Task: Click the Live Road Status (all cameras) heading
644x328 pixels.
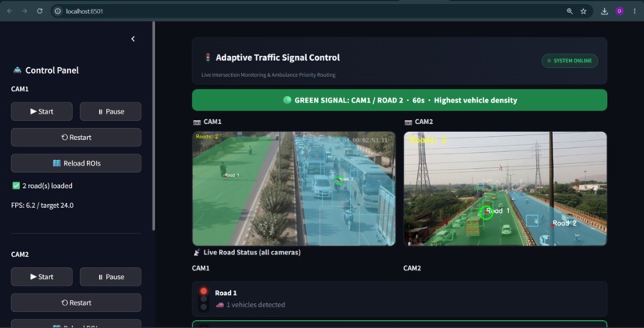Action: point(252,252)
